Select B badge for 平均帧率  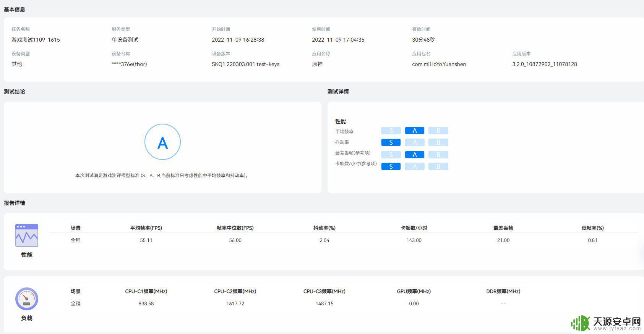[x=438, y=131]
